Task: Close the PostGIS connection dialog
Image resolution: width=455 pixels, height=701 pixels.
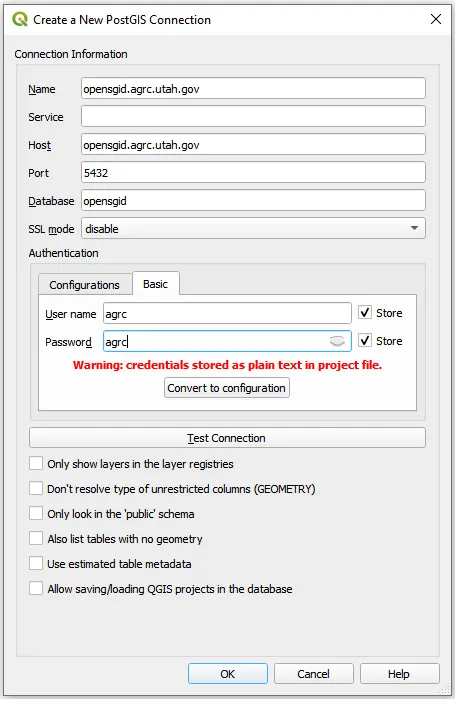Action: tap(436, 19)
